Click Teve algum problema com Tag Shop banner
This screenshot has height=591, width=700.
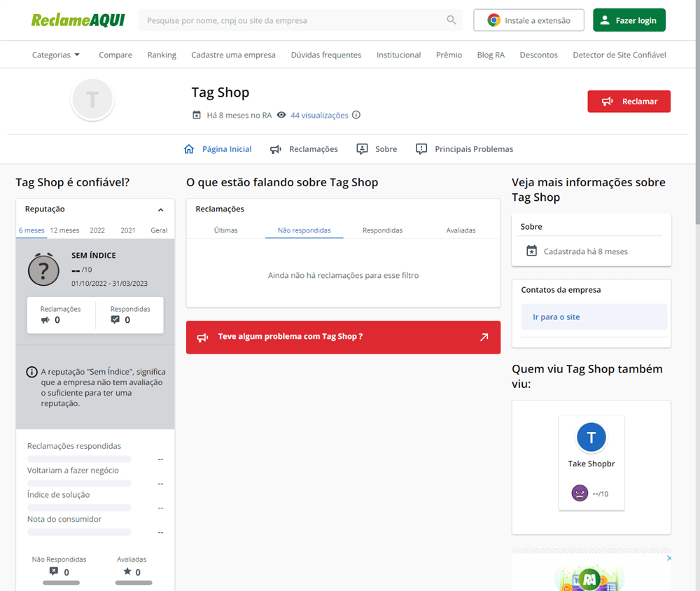point(343,338)
